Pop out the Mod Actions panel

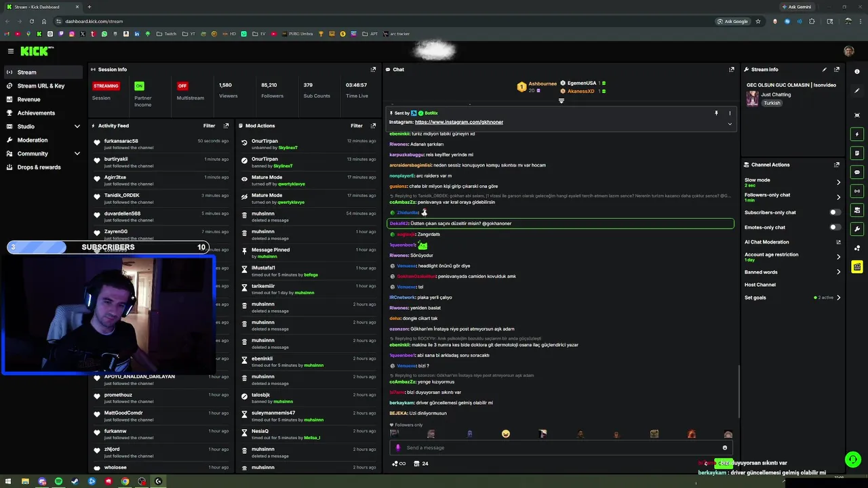coord(373,125)
